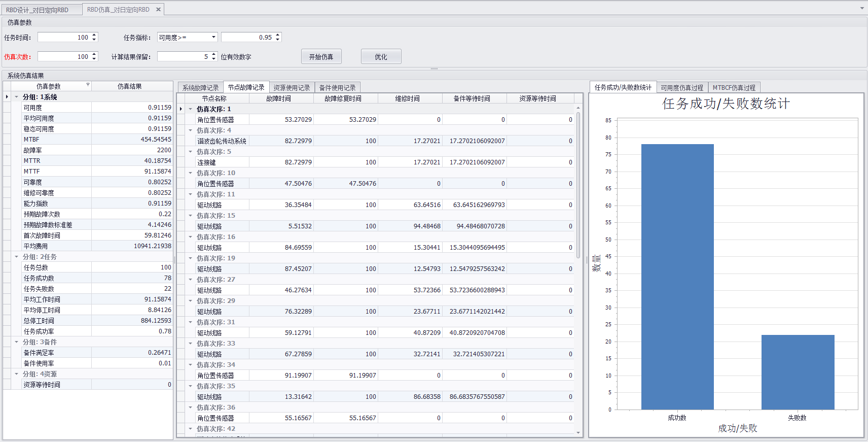The height and width of the screenshot is (442, 868).
Task: Switch to the 系统故障记录 tab
Action: click(200, 88)
